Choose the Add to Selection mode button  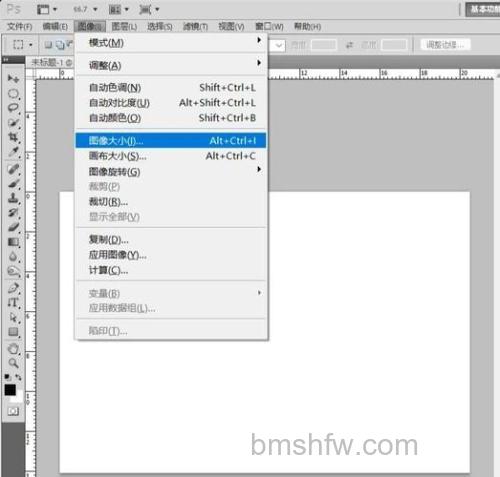coord(60,45)
